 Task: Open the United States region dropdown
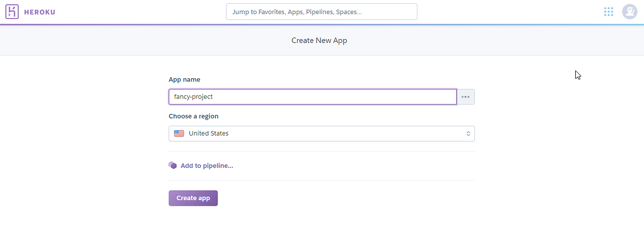322,133
